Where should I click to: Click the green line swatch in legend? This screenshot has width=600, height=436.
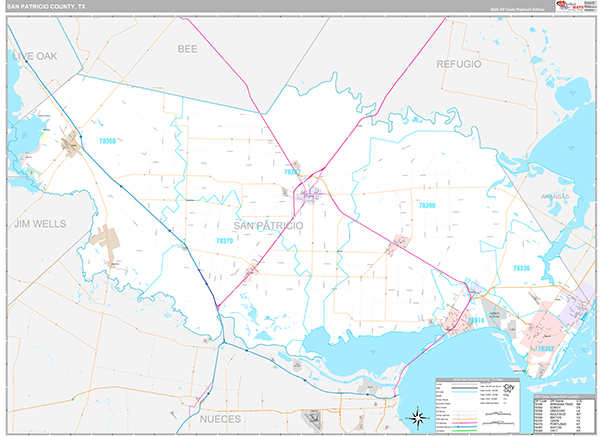click(x=465, y=431)
